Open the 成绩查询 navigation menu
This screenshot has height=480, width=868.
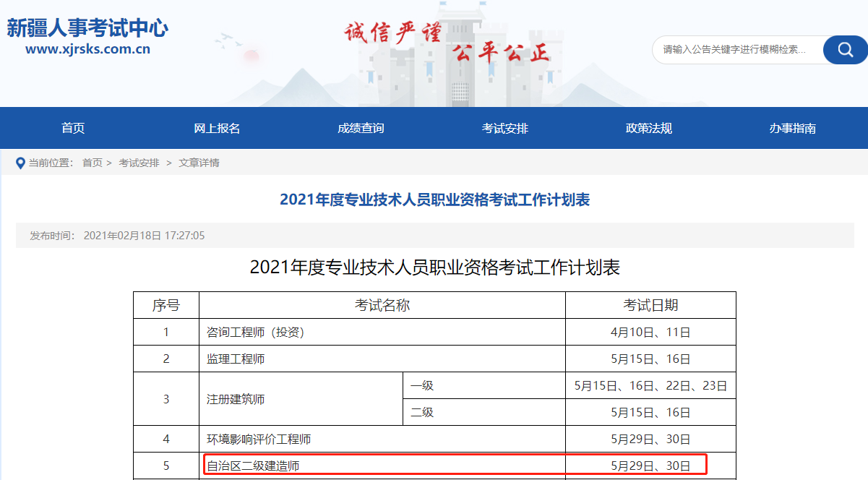click(x=360, y=128)
